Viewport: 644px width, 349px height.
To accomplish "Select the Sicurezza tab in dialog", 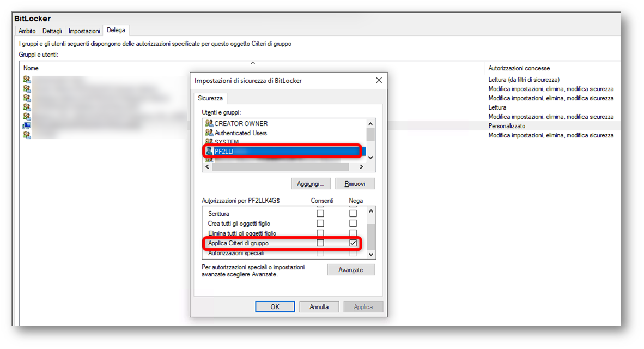I will (x=210, y=98).
